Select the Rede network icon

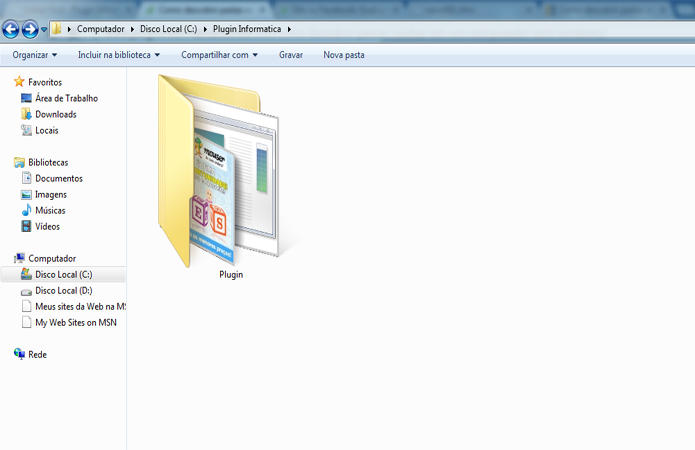(19, 354)
